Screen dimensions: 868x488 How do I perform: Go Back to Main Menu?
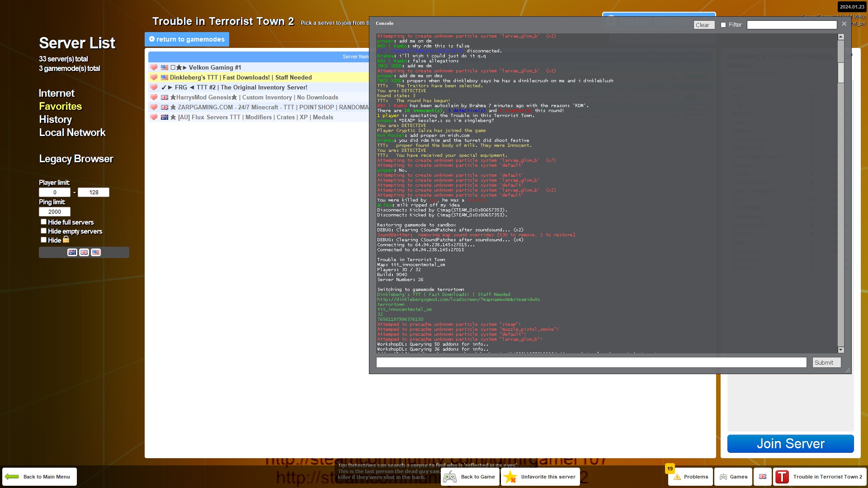39,477
